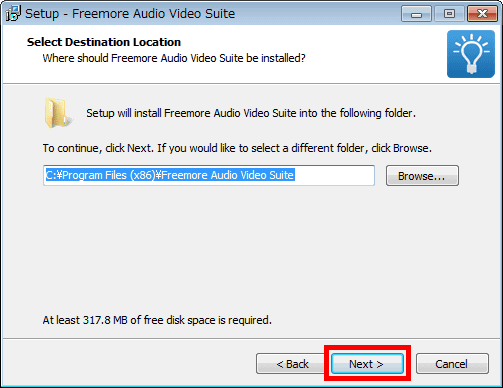
Task: Close the Setup window with the red X
Action: click(482, 14)
